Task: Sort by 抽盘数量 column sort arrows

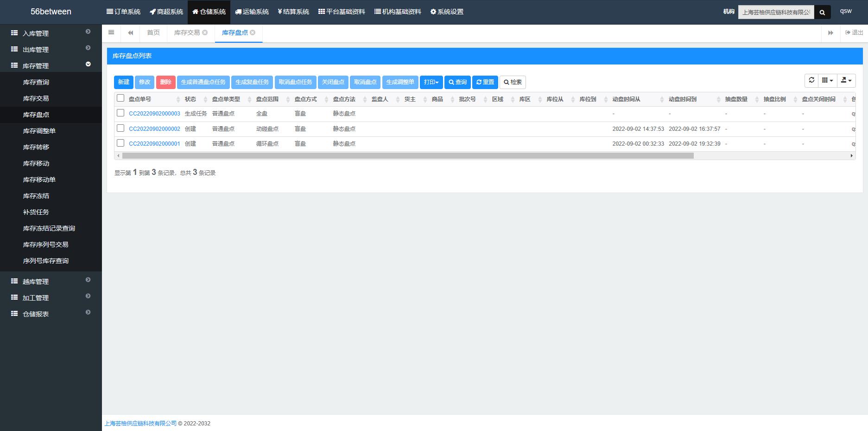Action: click(x=757, y=99)
